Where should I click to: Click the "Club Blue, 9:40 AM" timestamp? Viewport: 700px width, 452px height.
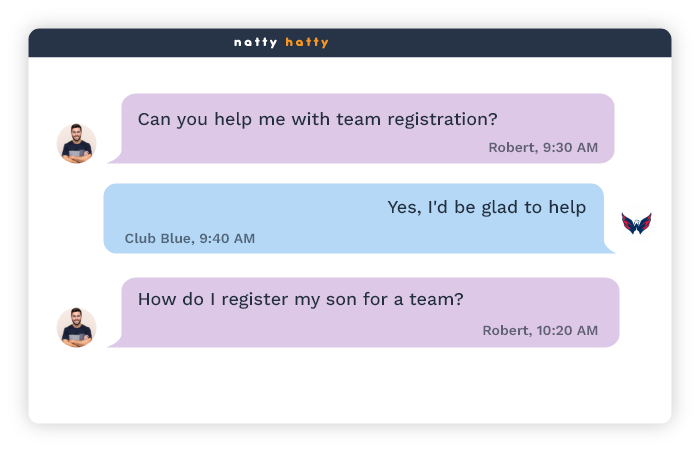coord(189,239)
